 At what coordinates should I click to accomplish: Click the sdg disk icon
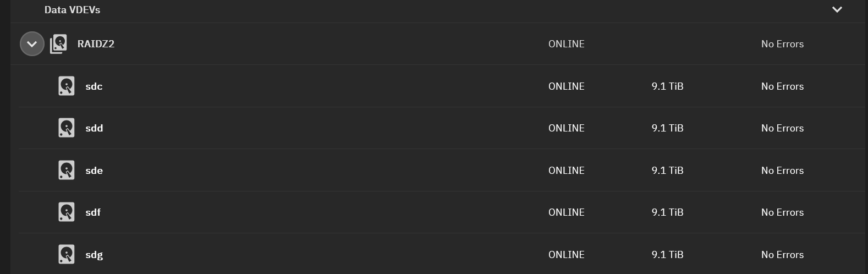(x=67, y=254)
